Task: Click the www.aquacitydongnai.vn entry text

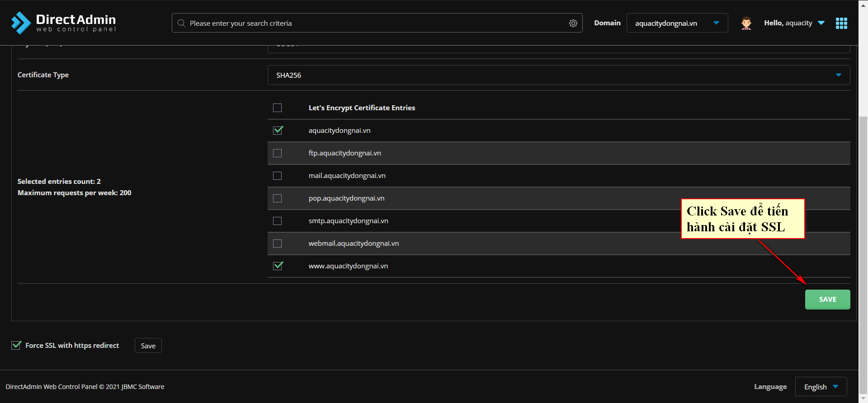Action: click(348, 266)
